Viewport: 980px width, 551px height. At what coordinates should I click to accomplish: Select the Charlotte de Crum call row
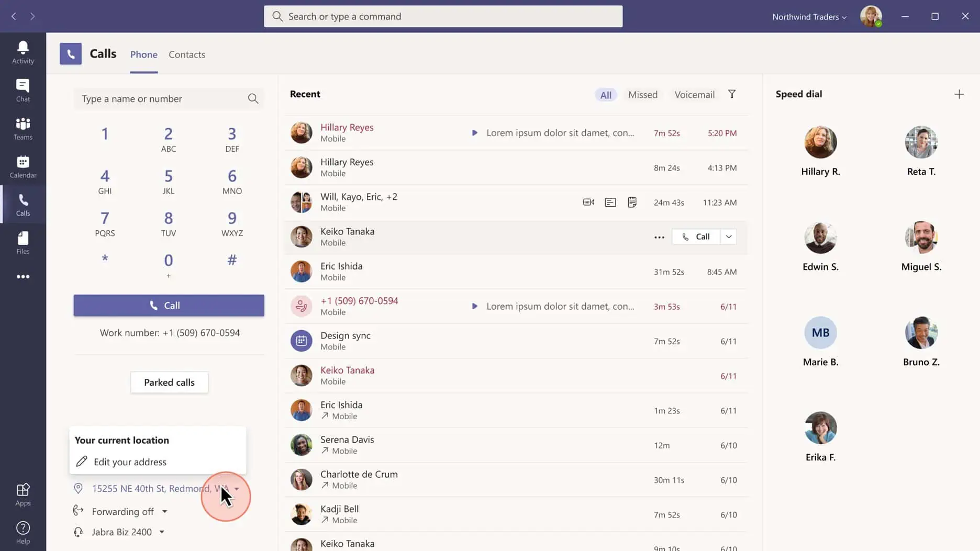tap(516, 480)
